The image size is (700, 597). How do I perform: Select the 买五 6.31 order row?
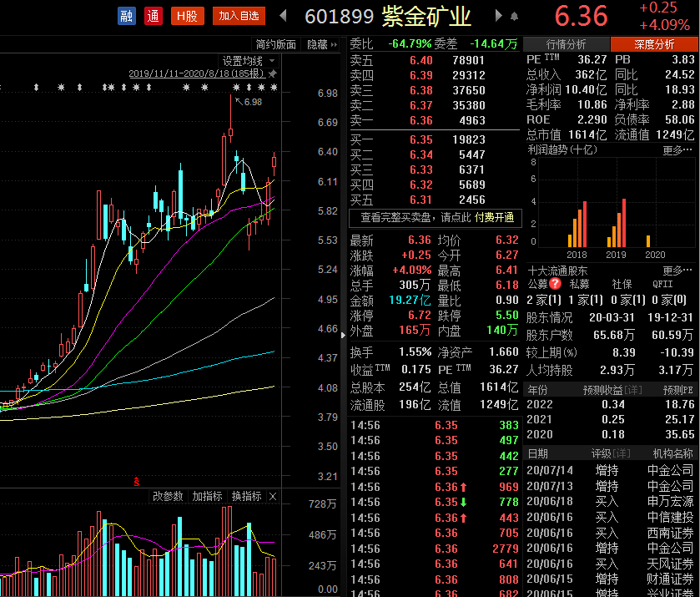(434, 200)
